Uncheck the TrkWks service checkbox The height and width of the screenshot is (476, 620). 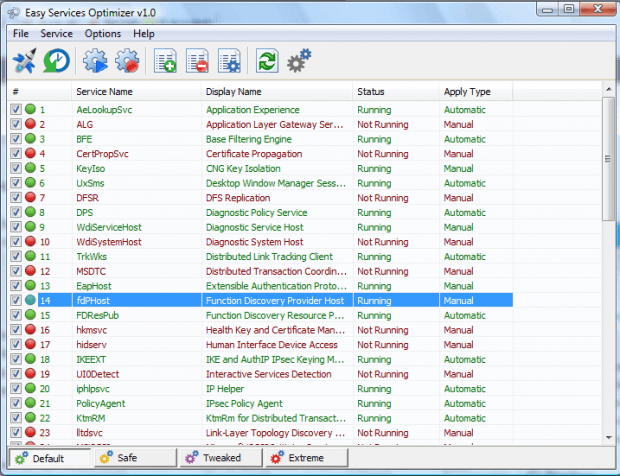click(16, 256)
